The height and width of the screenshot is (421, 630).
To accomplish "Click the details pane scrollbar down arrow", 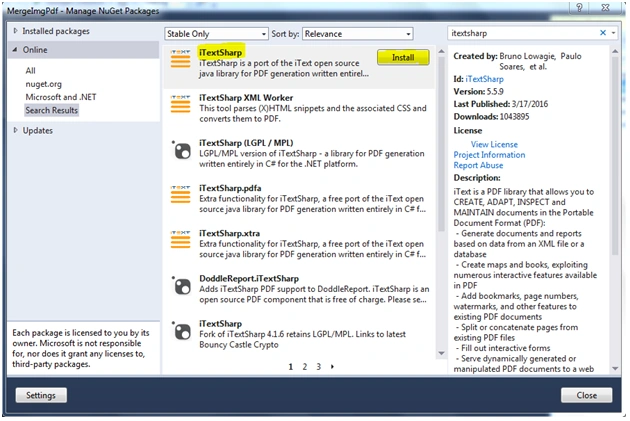I will pos(615,368).
